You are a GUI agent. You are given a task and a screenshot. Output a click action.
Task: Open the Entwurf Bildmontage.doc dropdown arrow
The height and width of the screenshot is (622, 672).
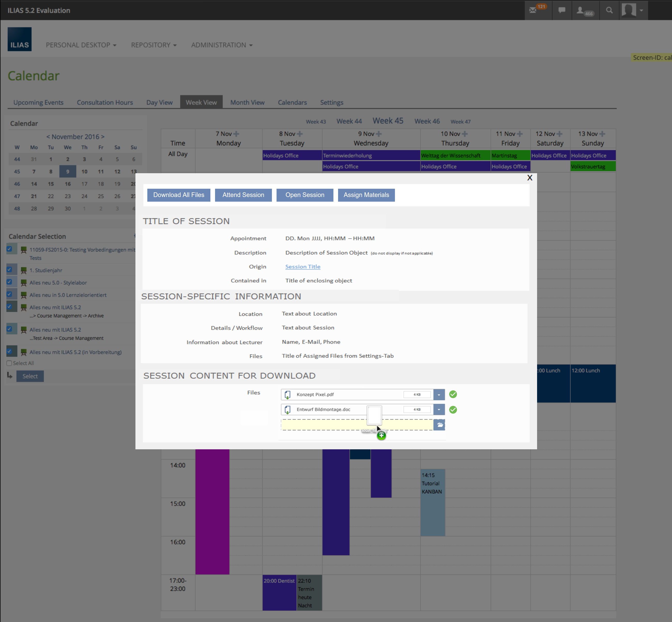click(x=439, y=409)
